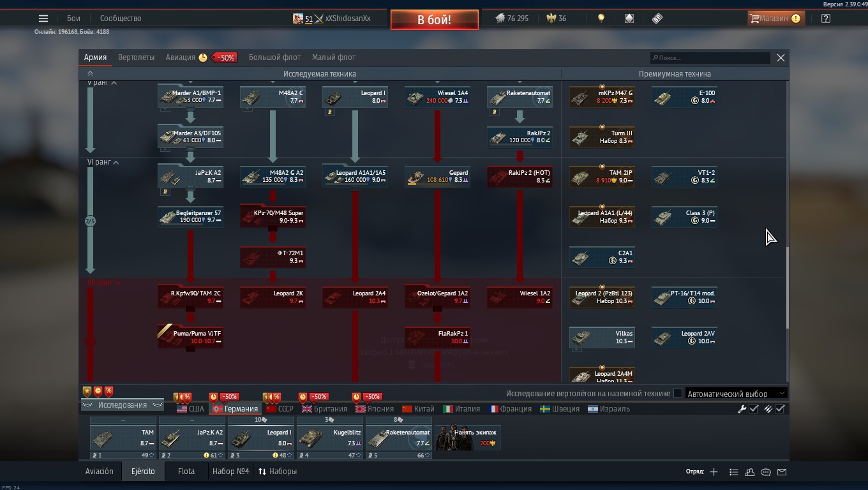Image resolution: width=868 pixels, height=490 pixels.
Task: Click the В бой! battle button
Action: coord(435,20)
